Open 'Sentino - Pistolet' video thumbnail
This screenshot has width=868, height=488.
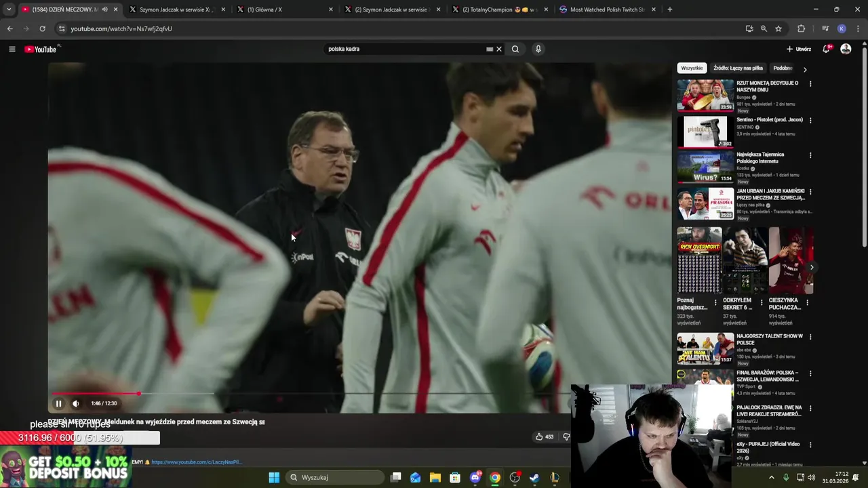705,131
